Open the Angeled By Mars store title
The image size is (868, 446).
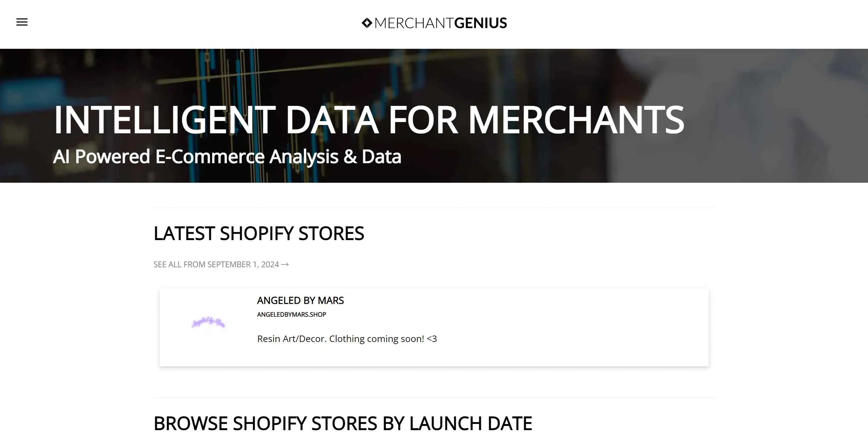(x=300, y=300)
